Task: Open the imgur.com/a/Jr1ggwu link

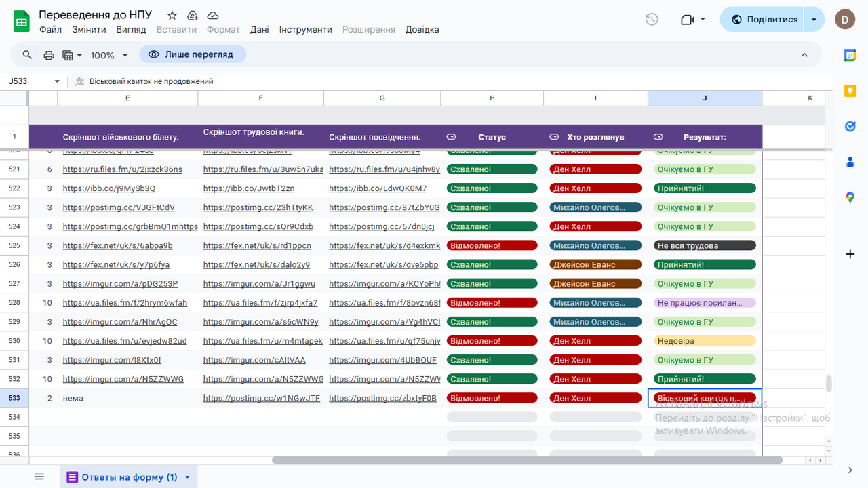Action: pyautogui.click(x=259, y=283)
